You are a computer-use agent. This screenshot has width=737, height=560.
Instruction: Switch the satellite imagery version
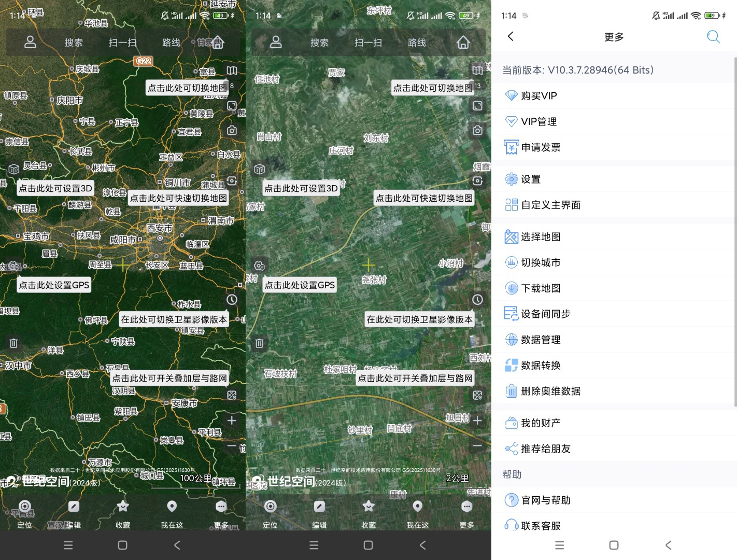[232, 299]
